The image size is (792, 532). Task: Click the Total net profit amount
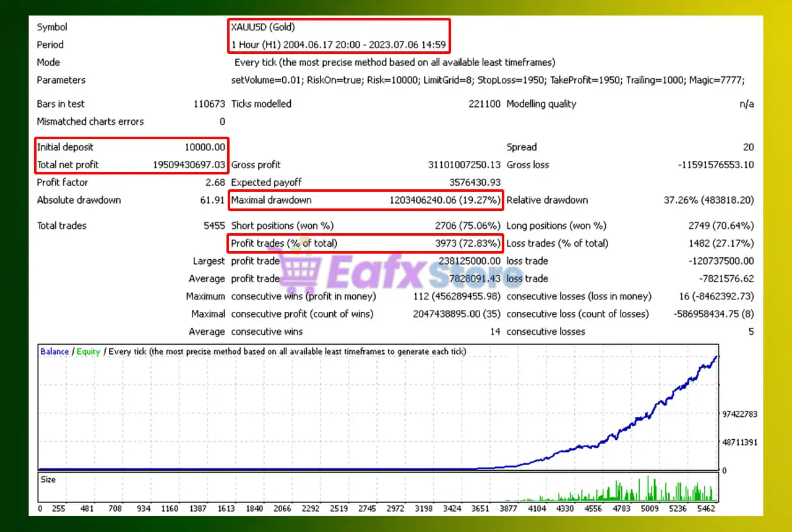tap(189, 165)
